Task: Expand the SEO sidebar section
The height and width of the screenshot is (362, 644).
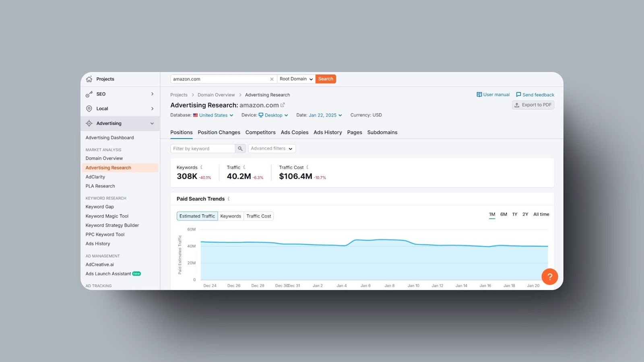Action: click(x=152, y=94)
